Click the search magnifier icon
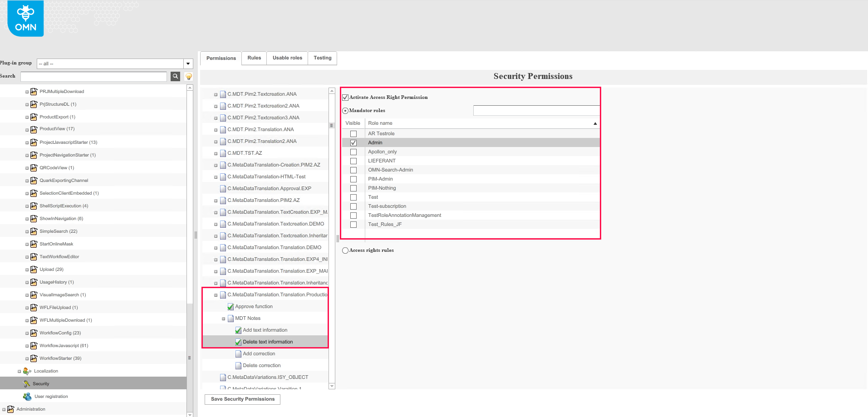This screenshot has width=868, height=417. click(x=175, y=76)
